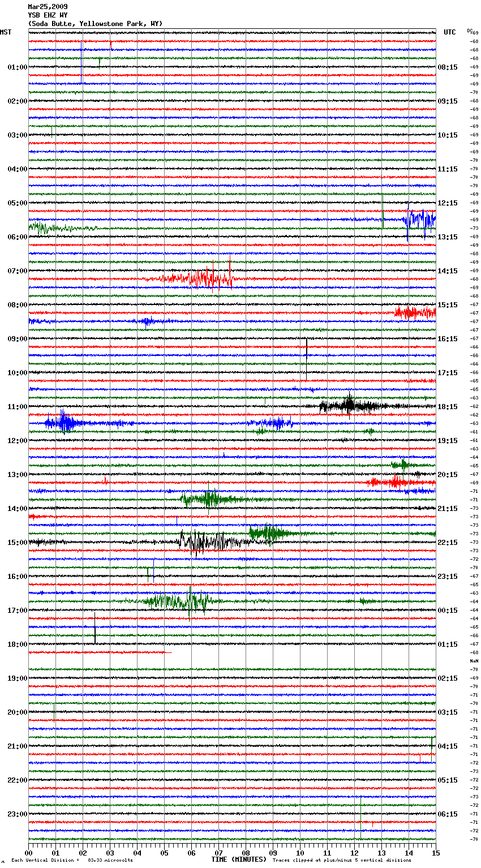This screenshot has height=868, width=481.
Task: Select the 14:00 MST time label
Action: click(x=17, y=509)
